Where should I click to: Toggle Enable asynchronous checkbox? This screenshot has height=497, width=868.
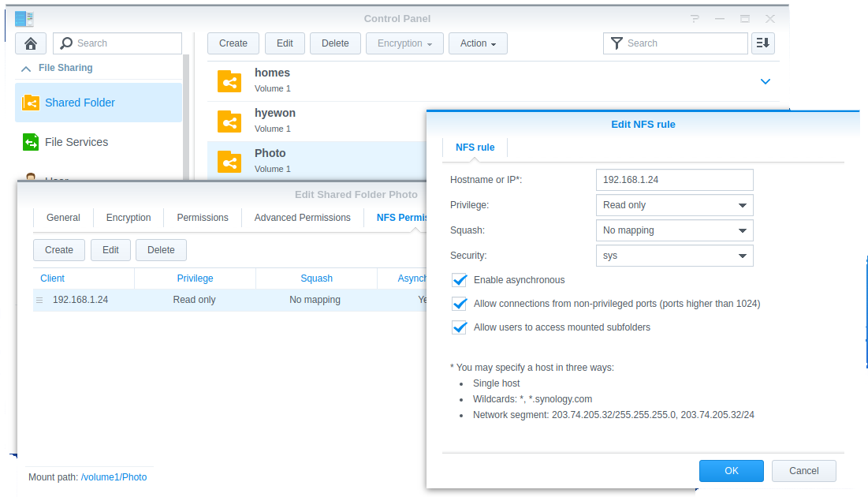coord(460,280)
